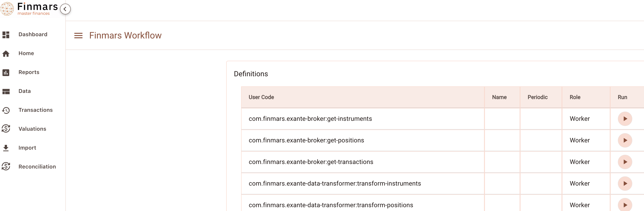
Task: Click the Import download icon
Action: pos(6,148)
